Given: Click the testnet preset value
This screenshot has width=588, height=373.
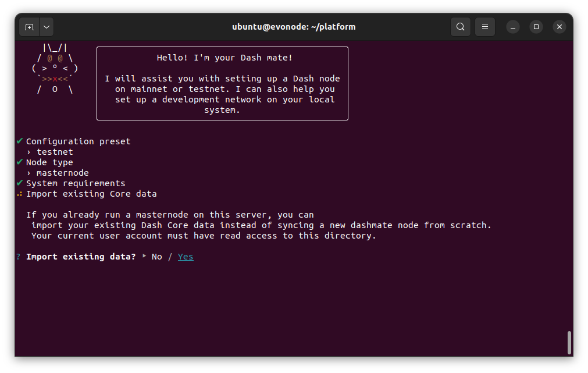Looking at the screenshot, I should tap(55, 152).
